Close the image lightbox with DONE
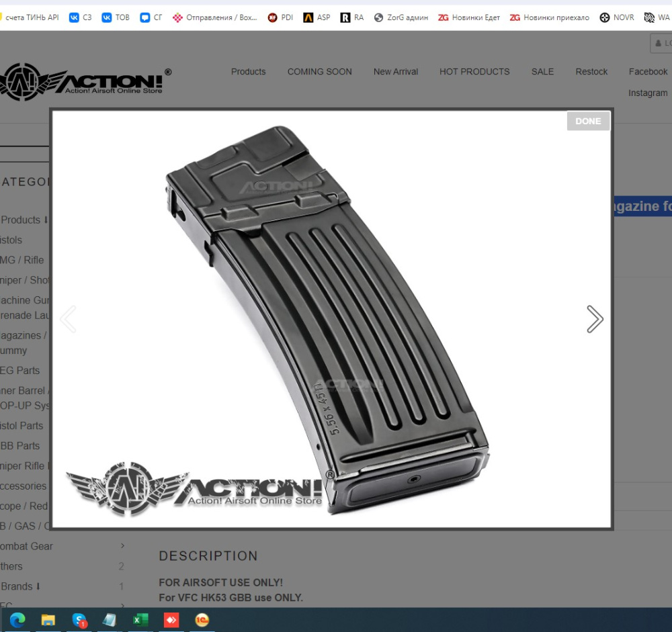 (x=588, y=122)
